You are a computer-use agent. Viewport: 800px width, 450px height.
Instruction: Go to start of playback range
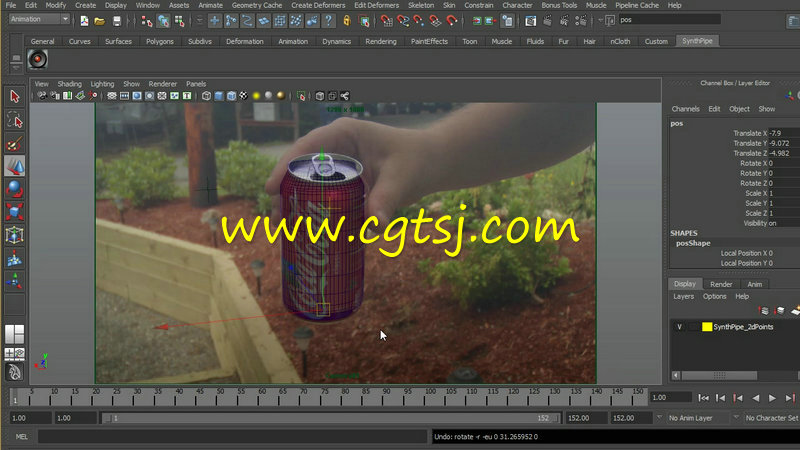pos(704,398)
